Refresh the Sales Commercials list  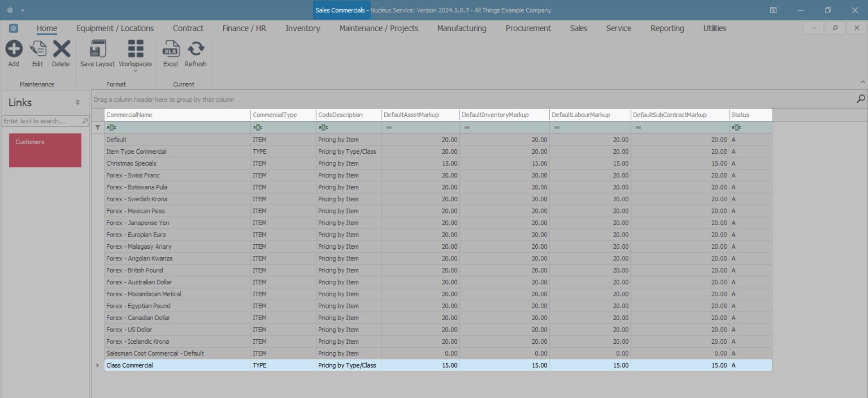[196, 49]
